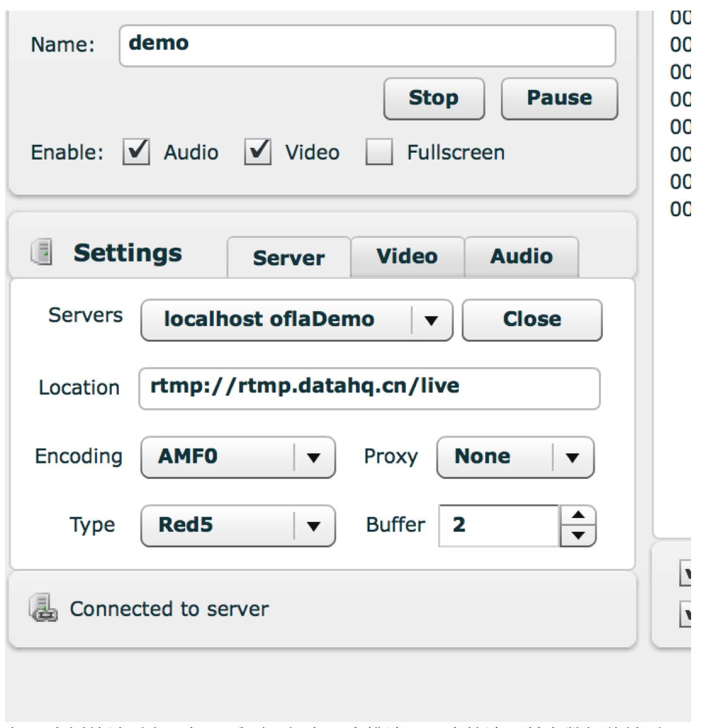Click the Stop button

coord(434,98)
